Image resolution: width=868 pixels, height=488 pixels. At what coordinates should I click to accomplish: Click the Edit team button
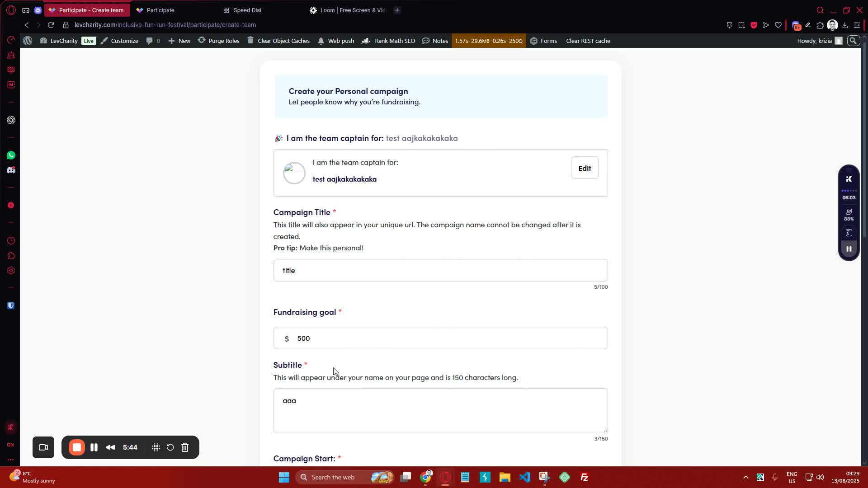(584, 168)
